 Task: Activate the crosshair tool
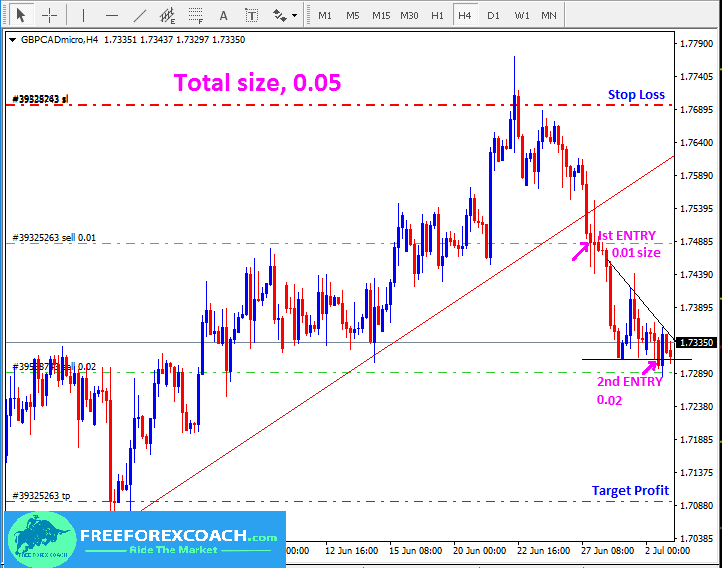(x=49, y=15)
